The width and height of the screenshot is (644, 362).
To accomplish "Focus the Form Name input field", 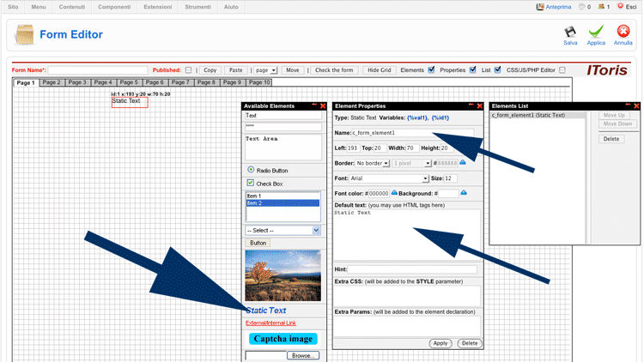I will [x=98, y=70].
